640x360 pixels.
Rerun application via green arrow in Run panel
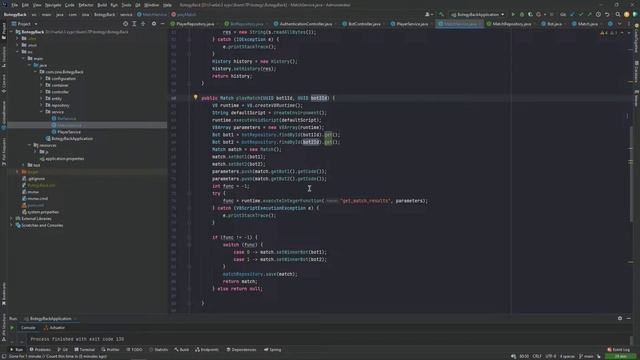coord(12,328)
